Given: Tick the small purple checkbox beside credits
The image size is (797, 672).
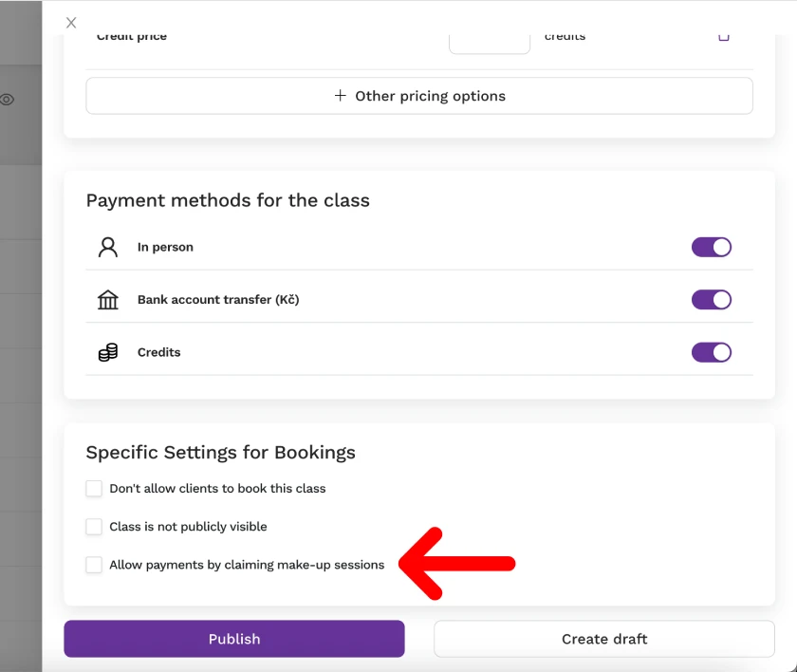Looking at the screenshot, I should [724, 37].
